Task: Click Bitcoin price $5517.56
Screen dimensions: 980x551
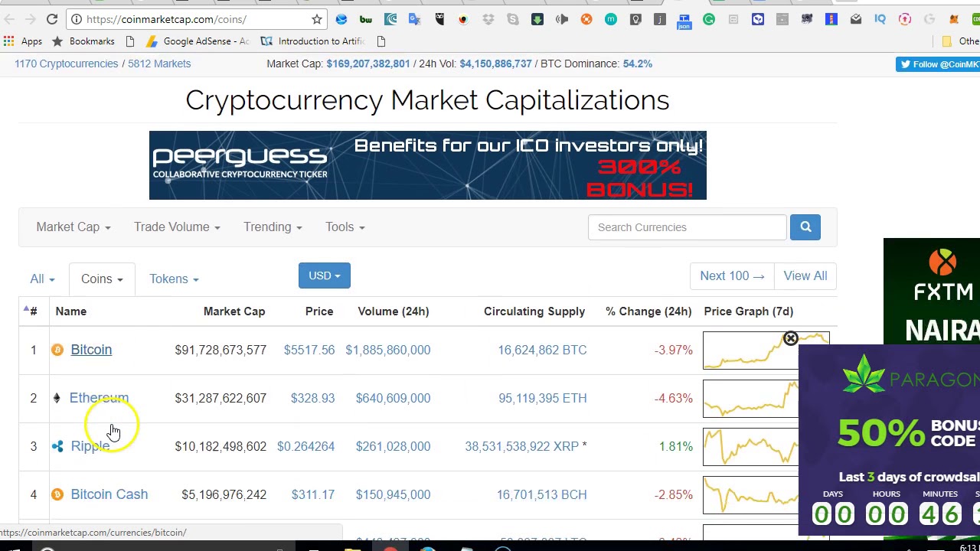Action: click(x=309, y=350)
